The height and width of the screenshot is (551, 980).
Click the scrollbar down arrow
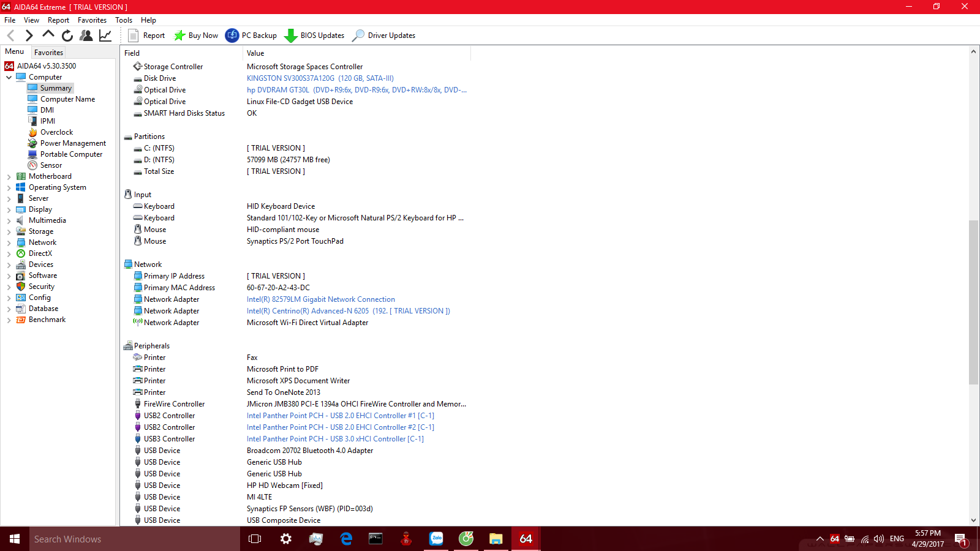(x=973, y=520)
